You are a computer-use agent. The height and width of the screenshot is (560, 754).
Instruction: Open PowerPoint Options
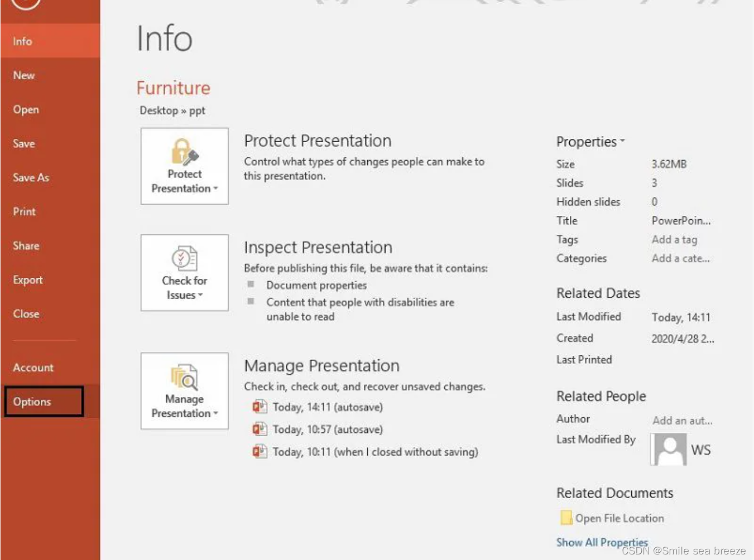point(44,402)
